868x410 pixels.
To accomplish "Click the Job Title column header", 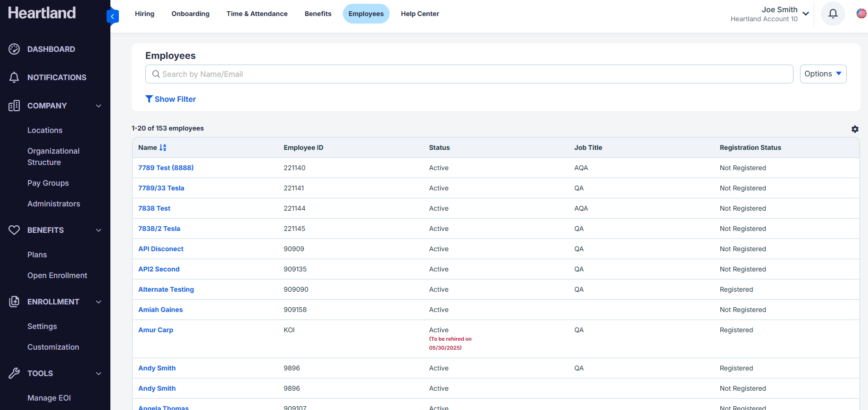I will click(588, 148).
